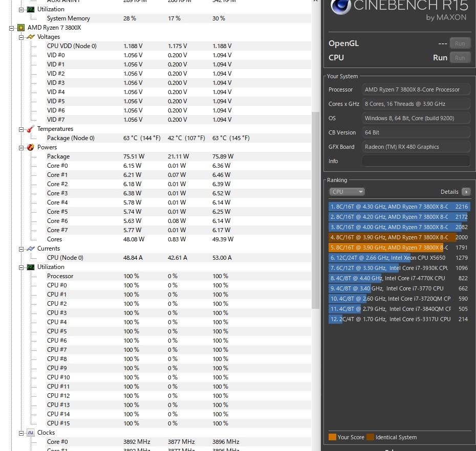Collapse the Voltages tree section

coord(21,37)
